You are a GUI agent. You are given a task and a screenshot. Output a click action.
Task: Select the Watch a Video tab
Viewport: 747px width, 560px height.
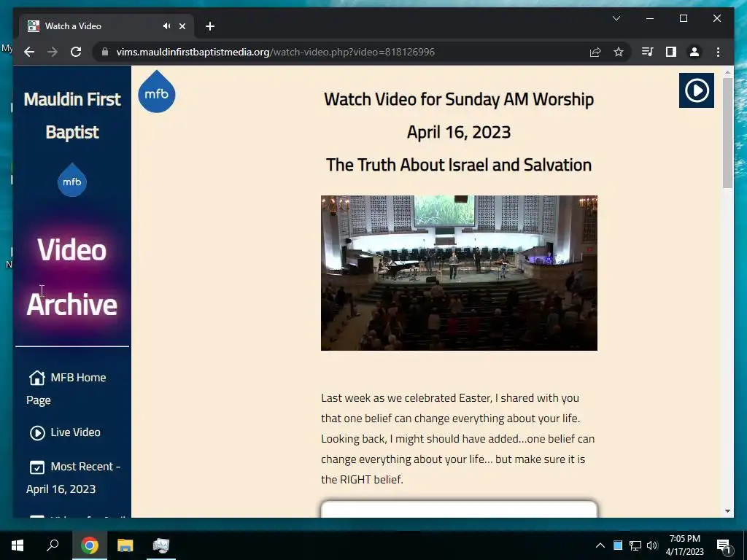click(x=106, y=26)
